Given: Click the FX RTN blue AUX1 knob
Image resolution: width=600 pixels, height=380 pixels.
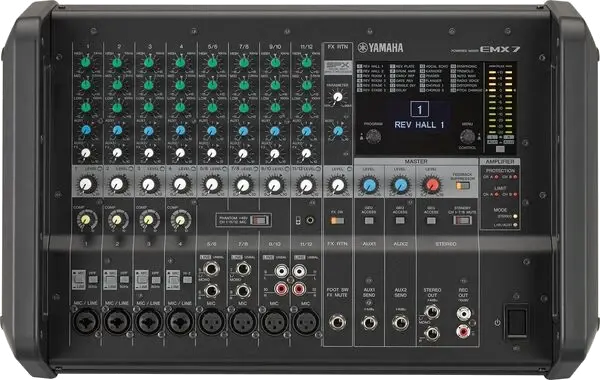Looking at the screenshot, I should coord(338,131).
